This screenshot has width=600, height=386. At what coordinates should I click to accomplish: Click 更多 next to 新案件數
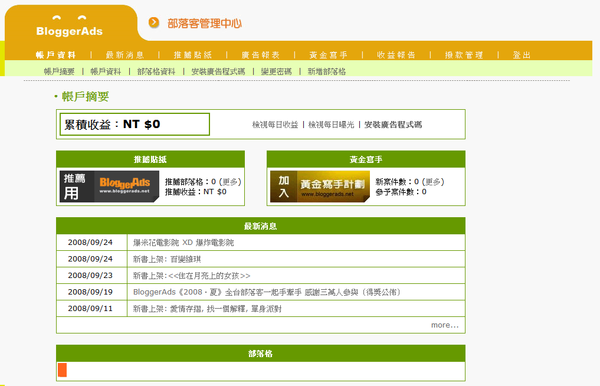click(x=433, y=182)
